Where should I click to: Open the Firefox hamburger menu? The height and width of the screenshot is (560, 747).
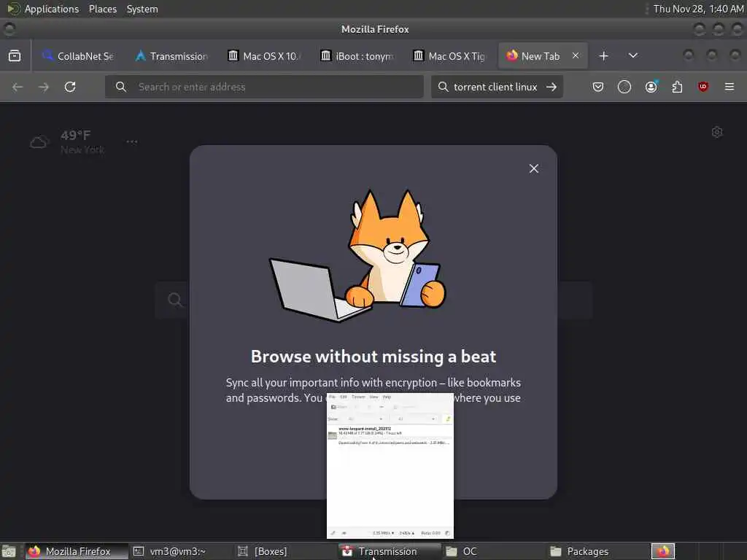tap(729, 87)
